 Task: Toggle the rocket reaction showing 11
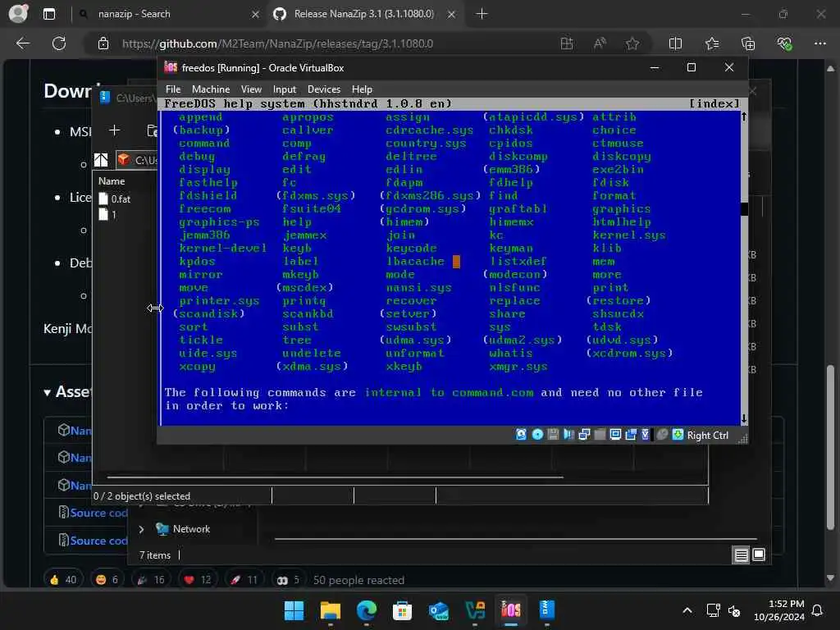point(244,580)
